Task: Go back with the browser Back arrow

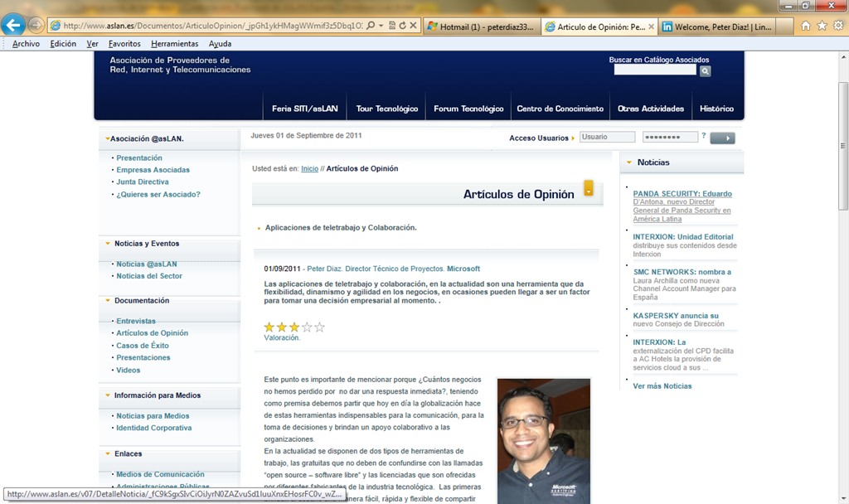Action: pyautogui.click(x=13, y=24)
